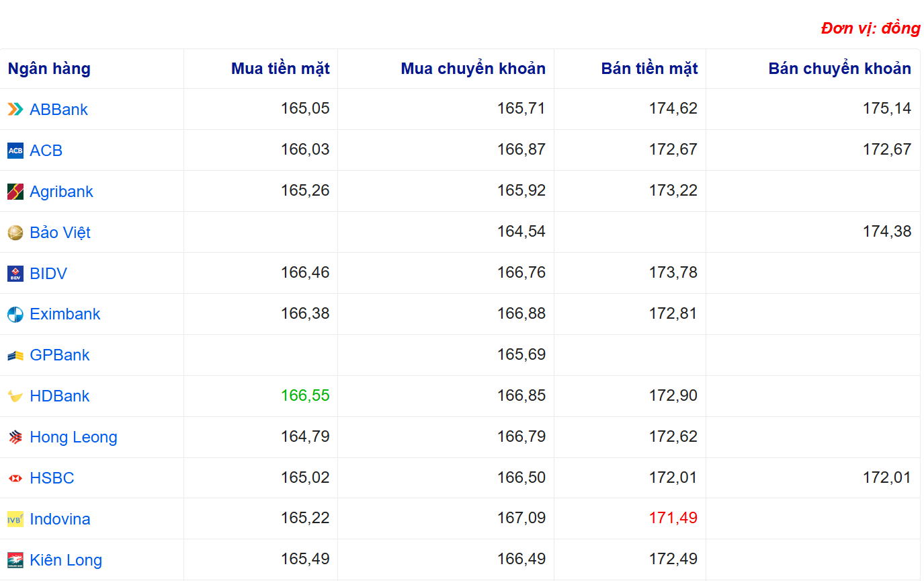Click the Agribank logo icon
This screenshot has width=924, height=581.
(15, 192)
